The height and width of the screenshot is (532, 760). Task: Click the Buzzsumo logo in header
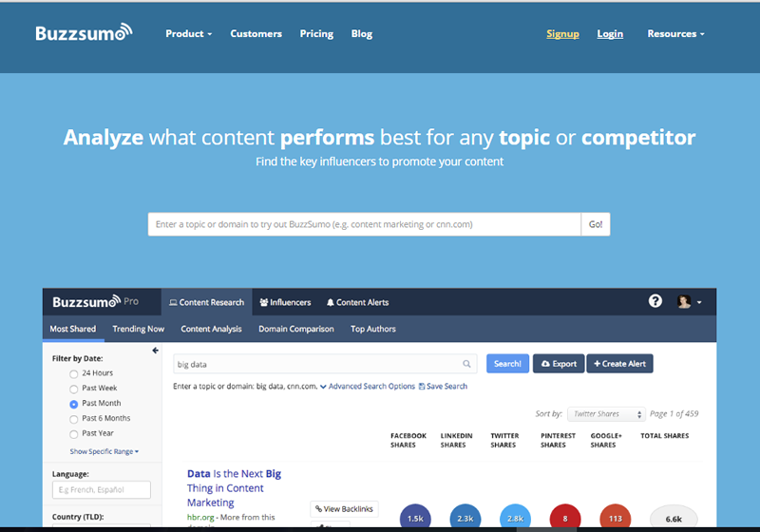point(84,33)
